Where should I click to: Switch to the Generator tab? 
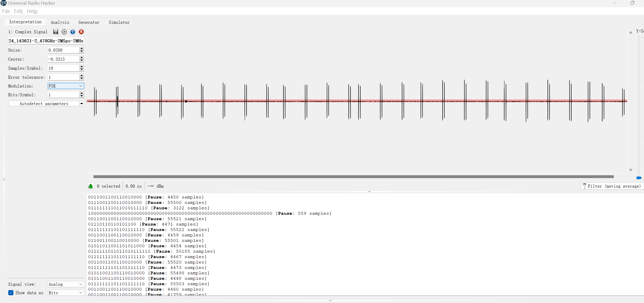(x=89, y=22)
